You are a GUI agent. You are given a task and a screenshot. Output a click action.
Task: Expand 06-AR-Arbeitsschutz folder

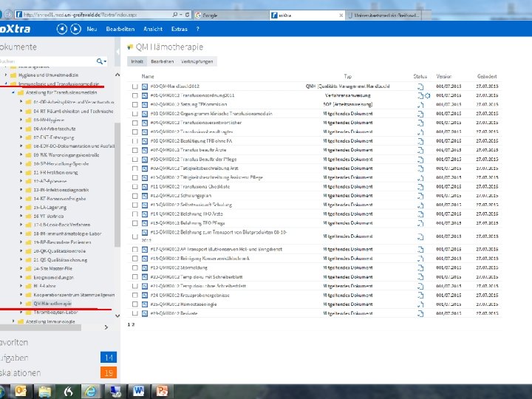[x=21, y=129]
